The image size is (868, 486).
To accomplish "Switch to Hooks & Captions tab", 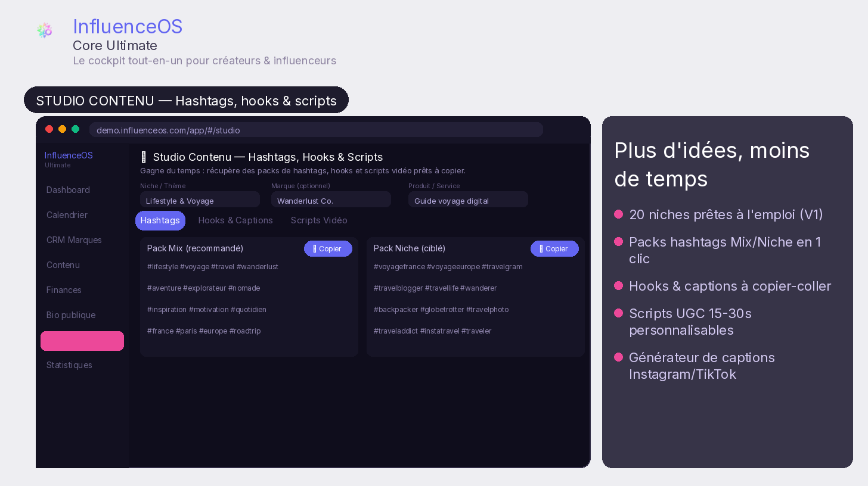I will 235,220.
